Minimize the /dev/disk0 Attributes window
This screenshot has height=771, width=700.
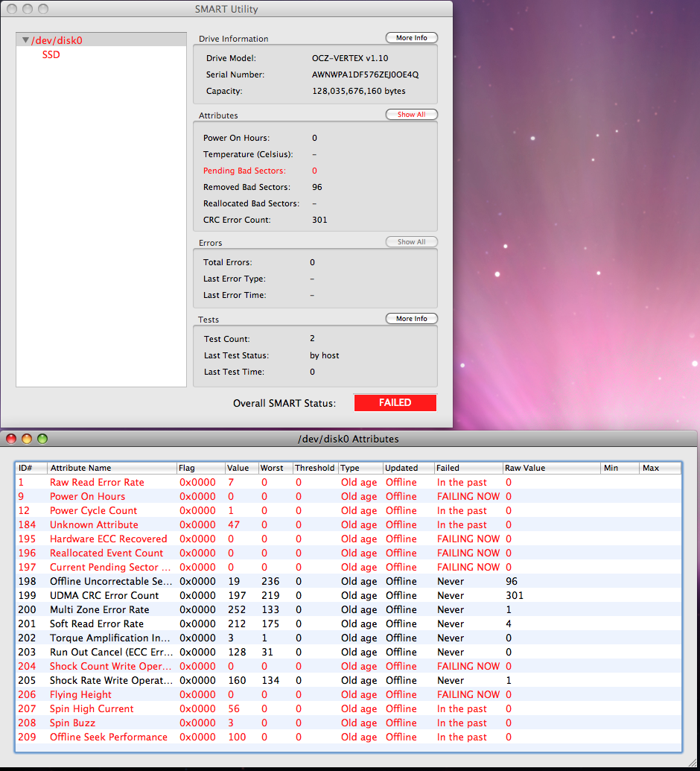pyautogui.click(x=27, y=439)
